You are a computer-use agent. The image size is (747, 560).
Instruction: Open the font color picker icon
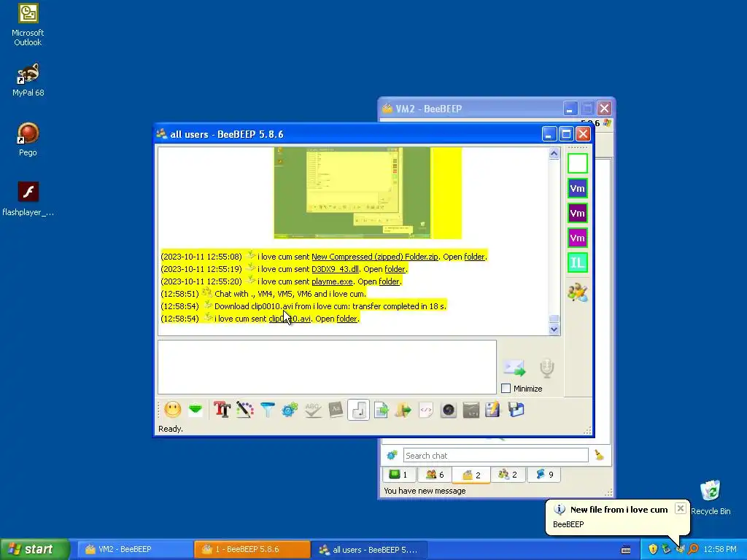click(245, 410)
